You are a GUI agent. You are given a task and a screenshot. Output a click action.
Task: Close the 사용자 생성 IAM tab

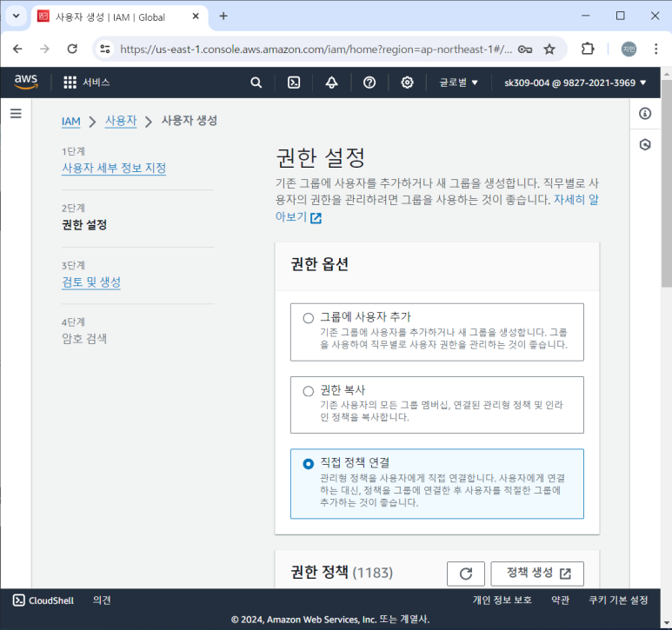[196, 17]
